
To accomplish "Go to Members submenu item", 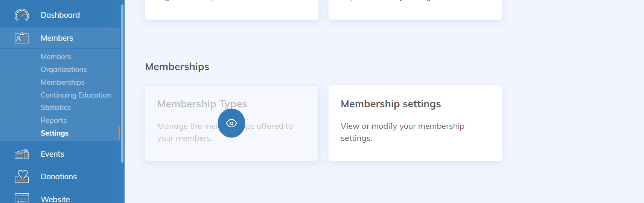I will 56,56.
